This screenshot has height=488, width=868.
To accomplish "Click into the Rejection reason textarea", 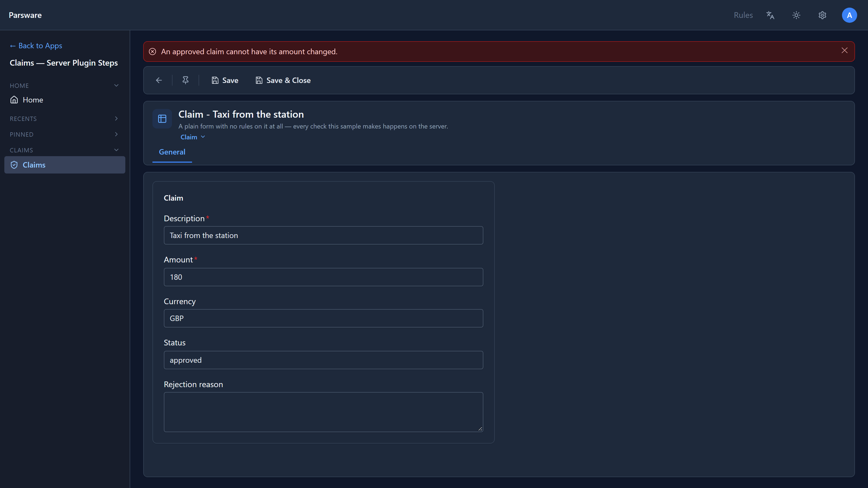I will [x=323, y=412].
